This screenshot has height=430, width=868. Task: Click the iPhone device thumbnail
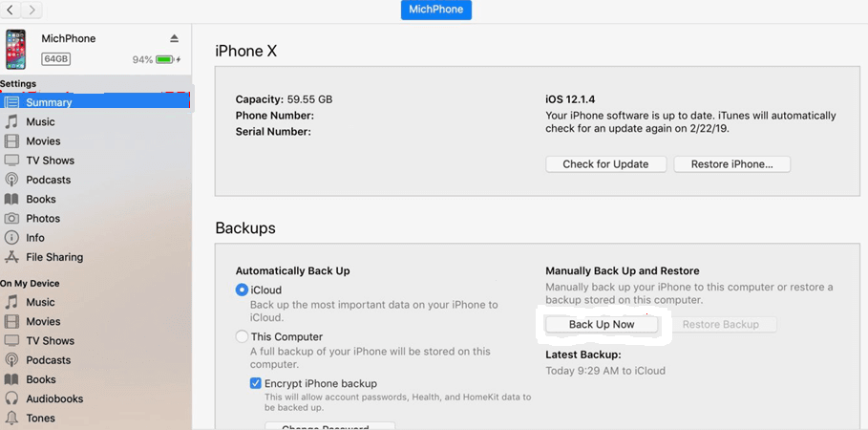point(15,50)
